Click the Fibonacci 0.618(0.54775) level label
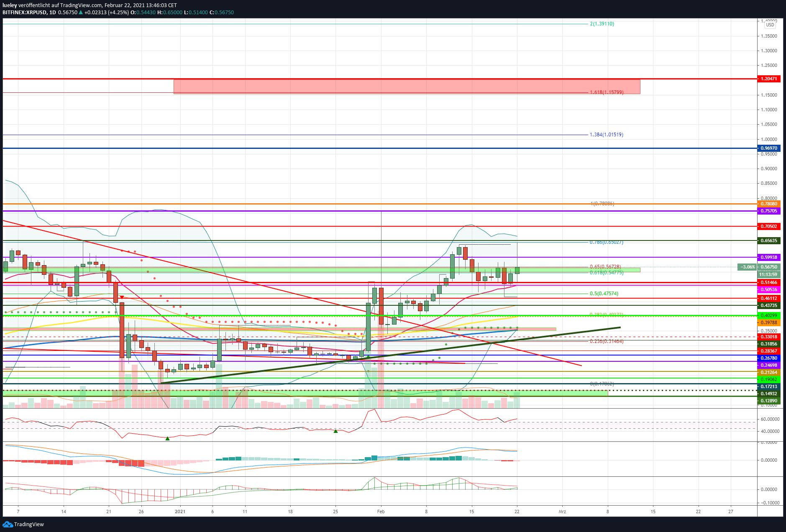786x532 pixels. point(607,273)
